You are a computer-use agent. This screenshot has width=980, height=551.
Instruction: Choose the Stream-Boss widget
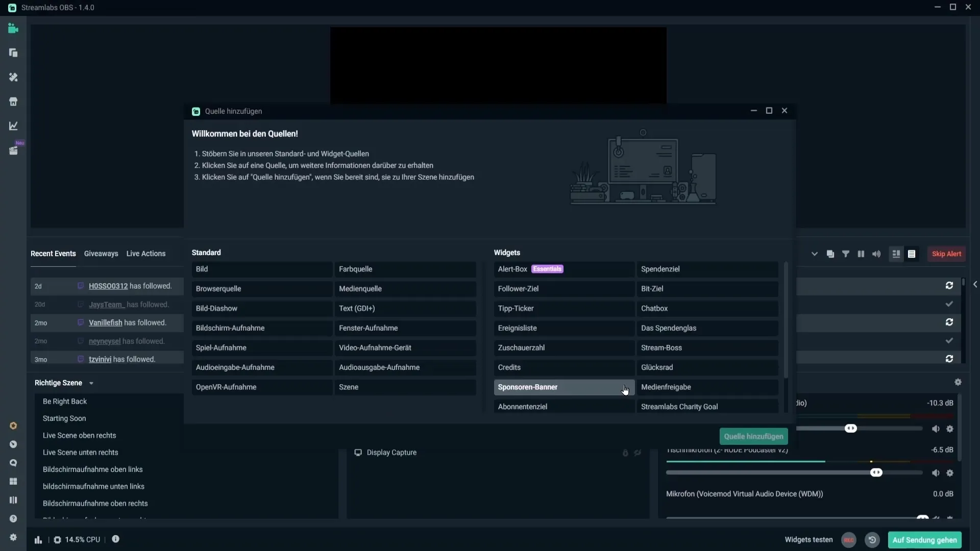click(x=707, y=348)
